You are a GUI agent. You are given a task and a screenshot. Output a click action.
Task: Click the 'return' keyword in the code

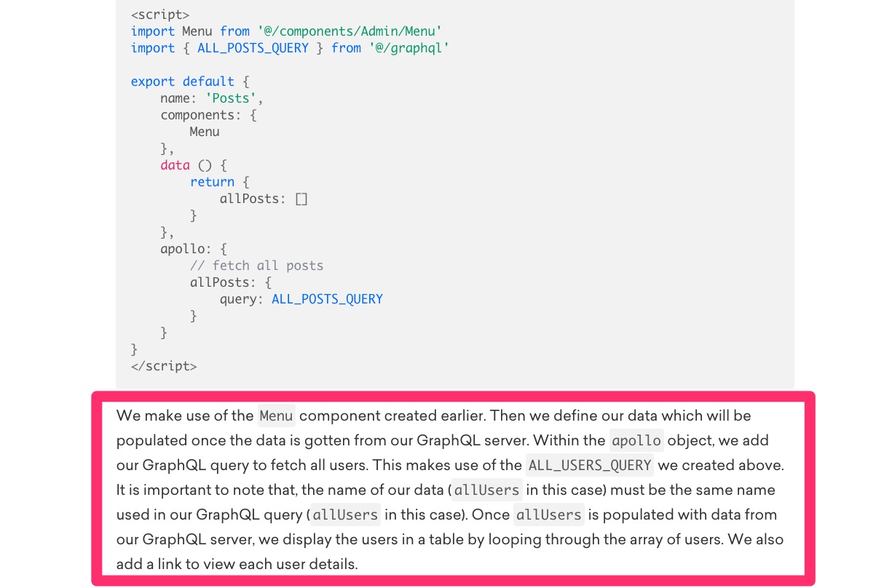[212, 182]
